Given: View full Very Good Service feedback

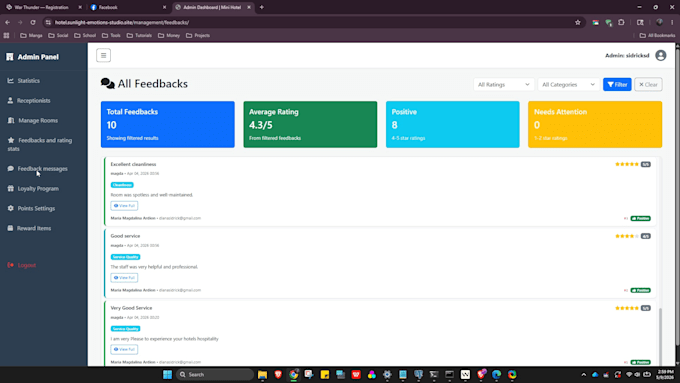Looking at the screenshot, I should click(x=124, y=349).
